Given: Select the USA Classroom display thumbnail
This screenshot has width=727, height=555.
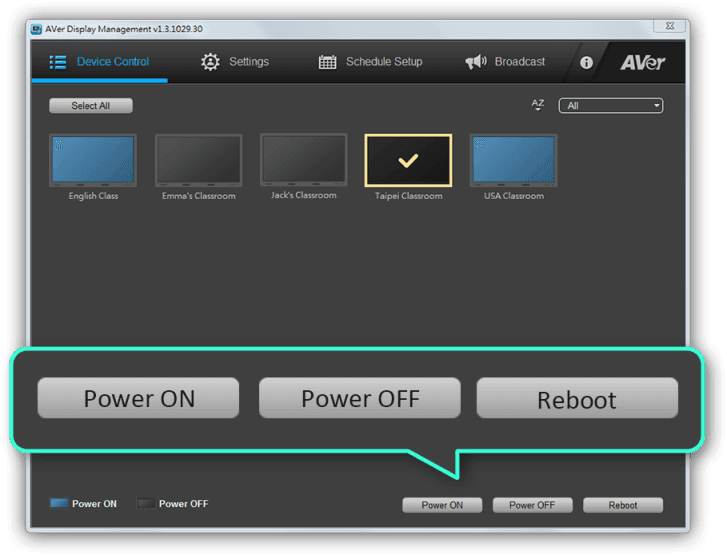Looking at the screenshot, I should pyautogui.click(x=514, y=160).
